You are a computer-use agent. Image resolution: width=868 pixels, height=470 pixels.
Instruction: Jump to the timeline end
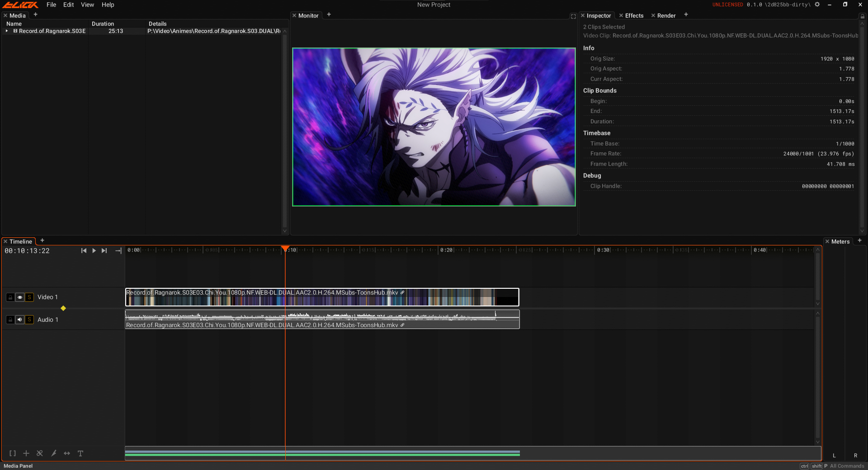(x=104, y=251)
